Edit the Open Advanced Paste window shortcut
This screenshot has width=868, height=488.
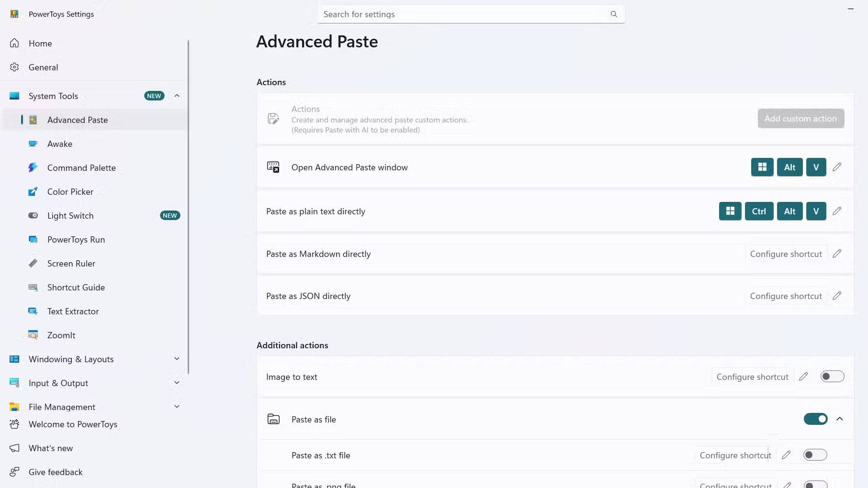pyautogui.click(x=837, y=167)
